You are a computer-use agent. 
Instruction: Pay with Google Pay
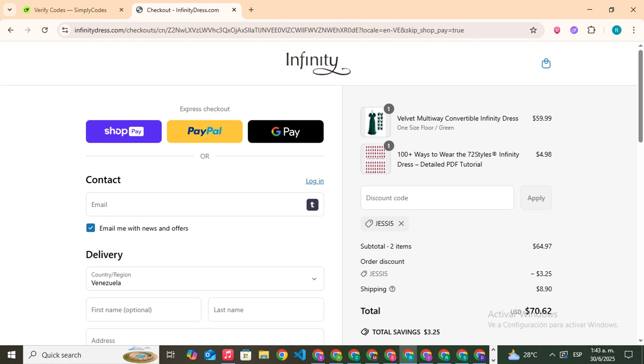pos(286,132)
